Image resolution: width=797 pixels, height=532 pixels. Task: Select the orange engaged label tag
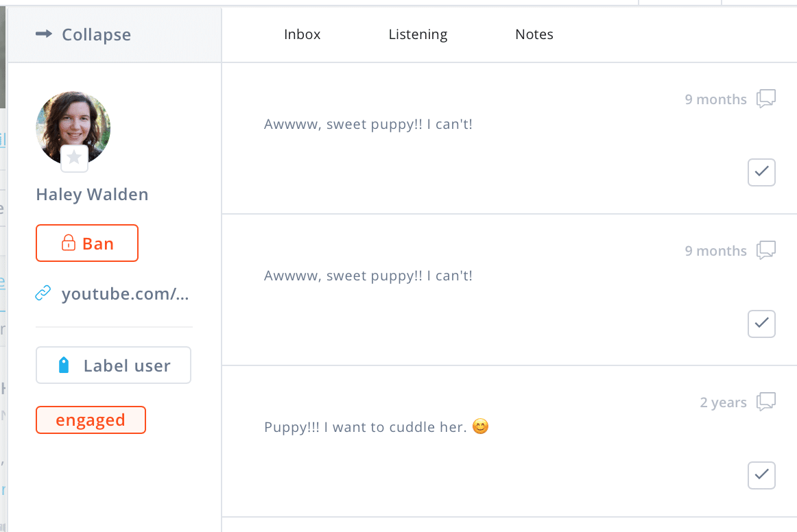pyautogui.click(x=91, y=420)
